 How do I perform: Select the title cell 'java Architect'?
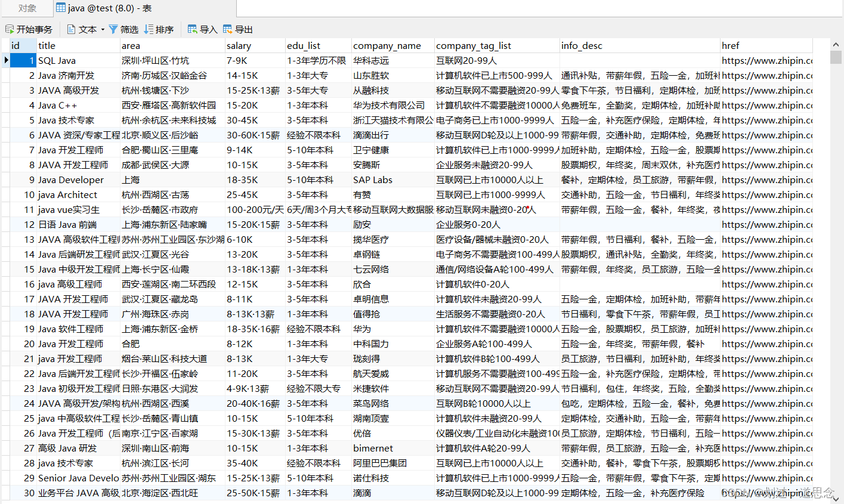point(79,194)
